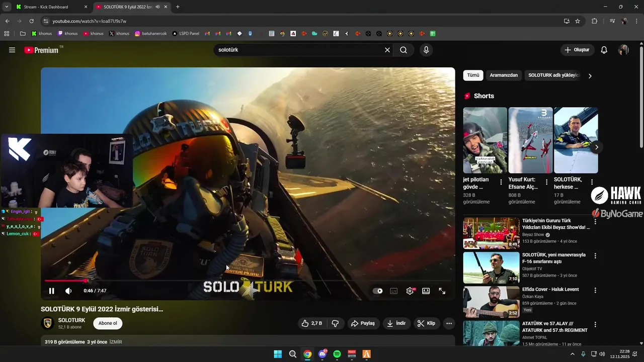Reload the page
This screenshot has height=362, width=644.
[32, 21]
